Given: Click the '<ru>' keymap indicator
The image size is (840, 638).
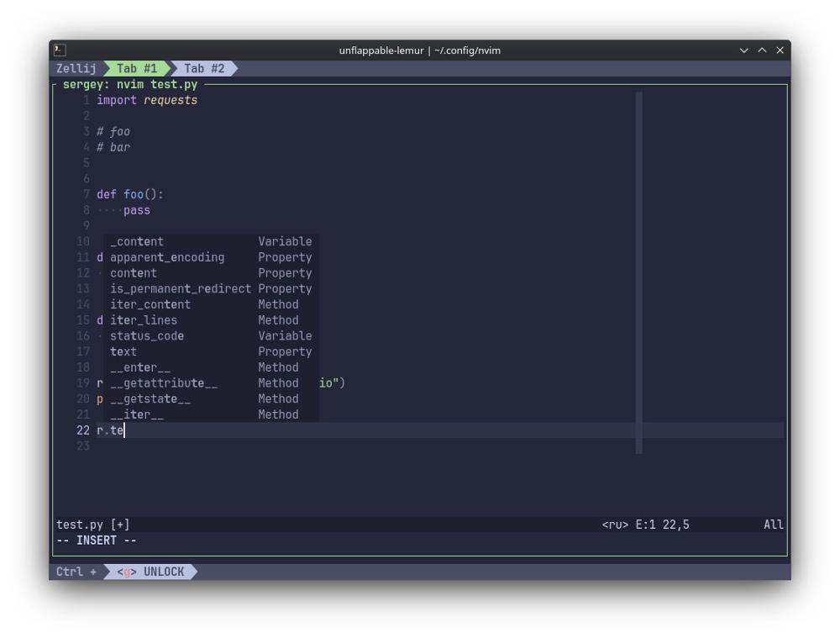Looking at the screenshot, I should (x=615, y=525).
